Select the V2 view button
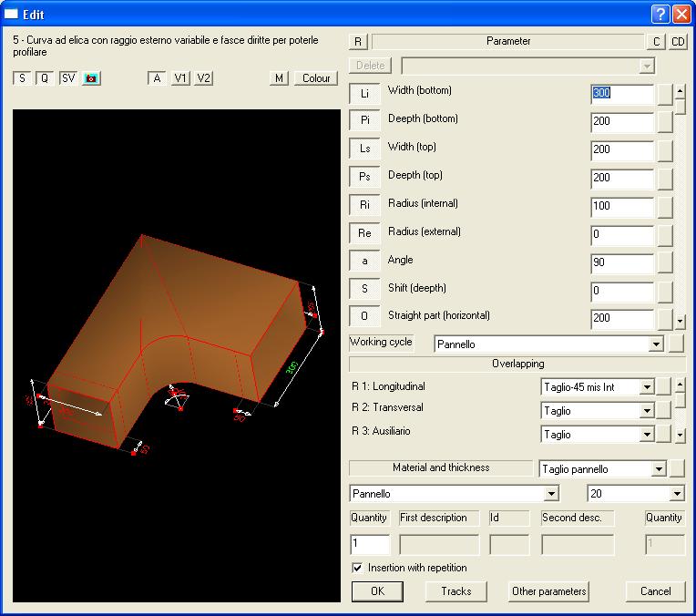 [x=204, y=78]
